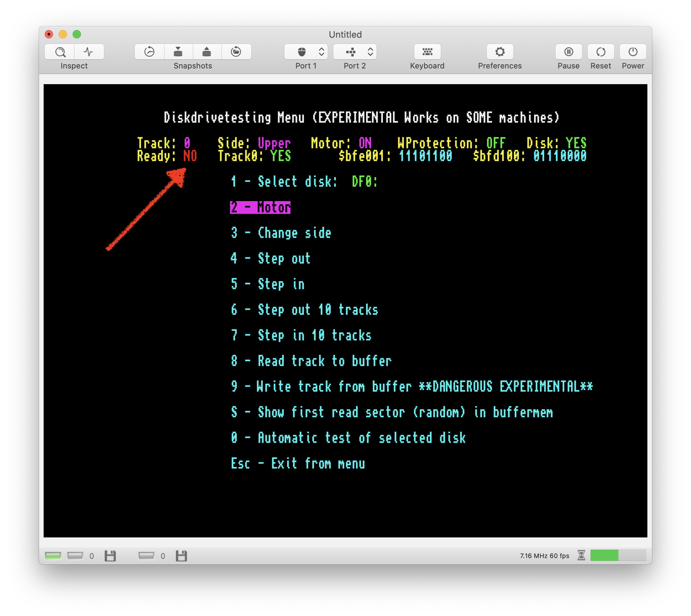691x616 pixels.
Task: Click the first drive cylinder counter '0'
Action: pos(92,556)
